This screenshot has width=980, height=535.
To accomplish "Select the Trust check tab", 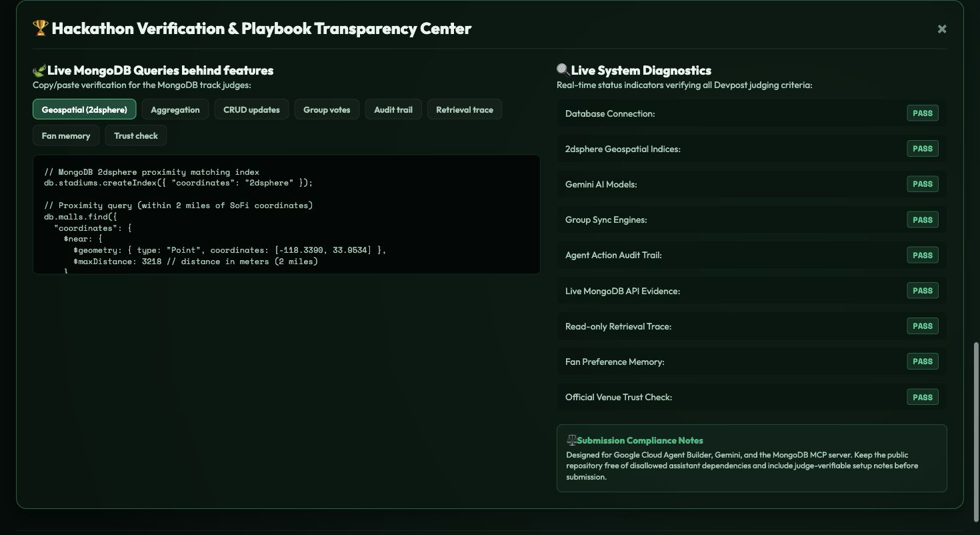I will click(136, 135).
